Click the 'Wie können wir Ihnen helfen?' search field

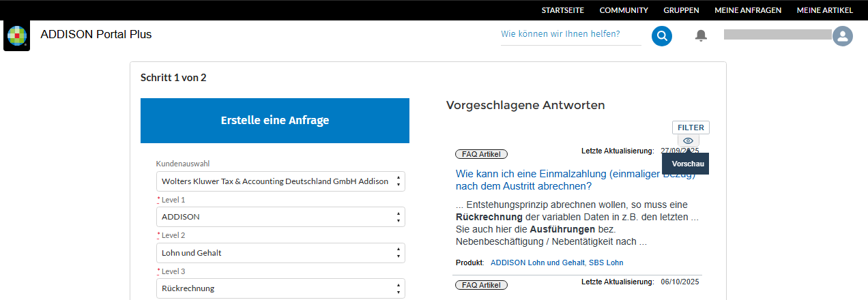[571, 34]
